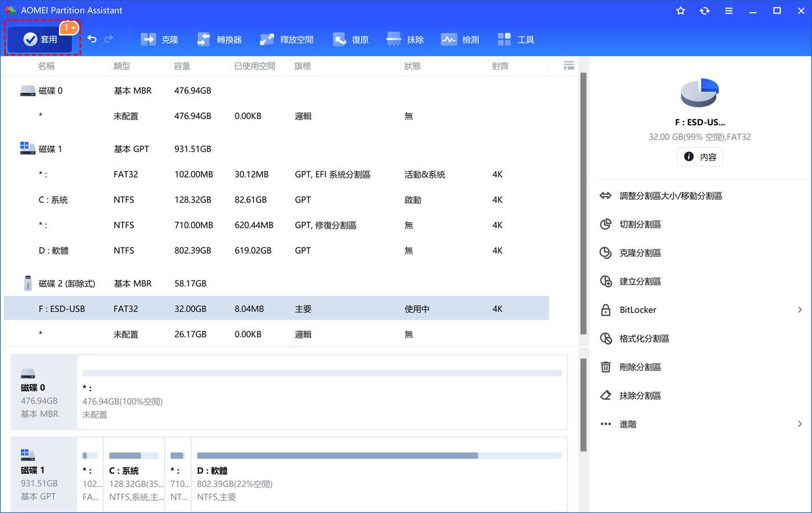This screenshot has height=513, width=812.
Task: Select the 磁碟 2 (卸除式) row
Action: coord(276,284)
